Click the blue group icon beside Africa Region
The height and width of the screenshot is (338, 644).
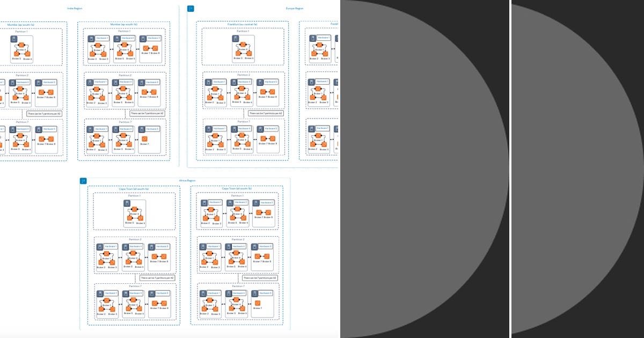[82, 181]
